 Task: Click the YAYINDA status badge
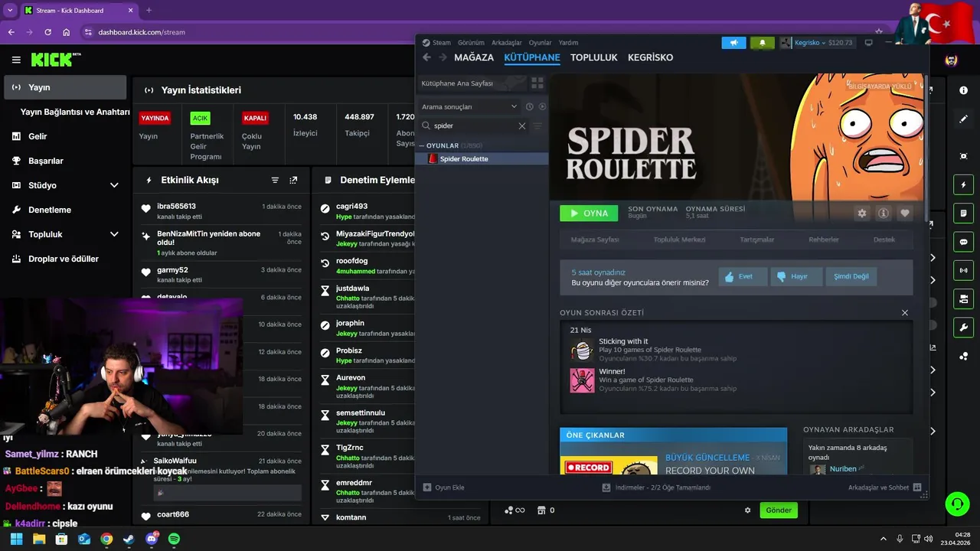[155, 118]
